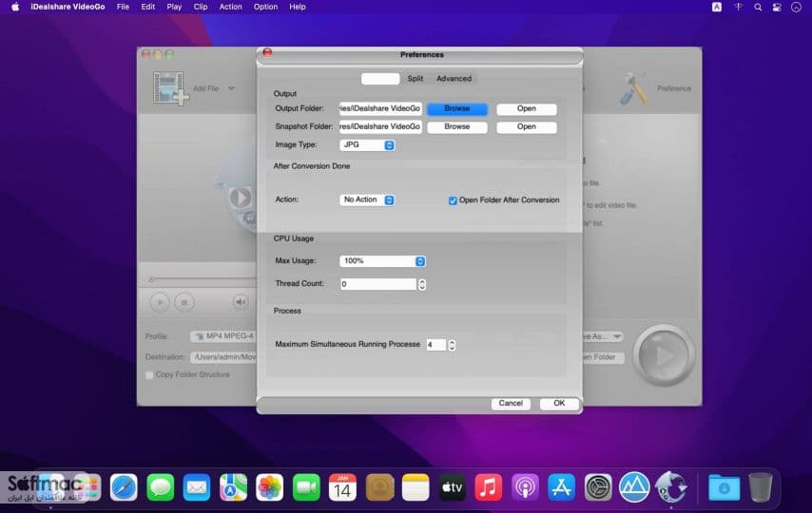
Task: Open Music from the Dock
Action: (489, 487)
